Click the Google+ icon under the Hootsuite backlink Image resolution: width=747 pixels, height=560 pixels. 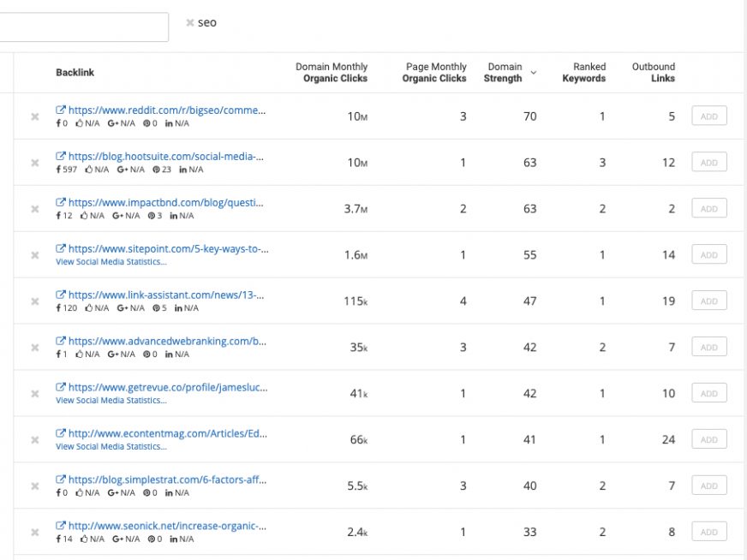122,170
